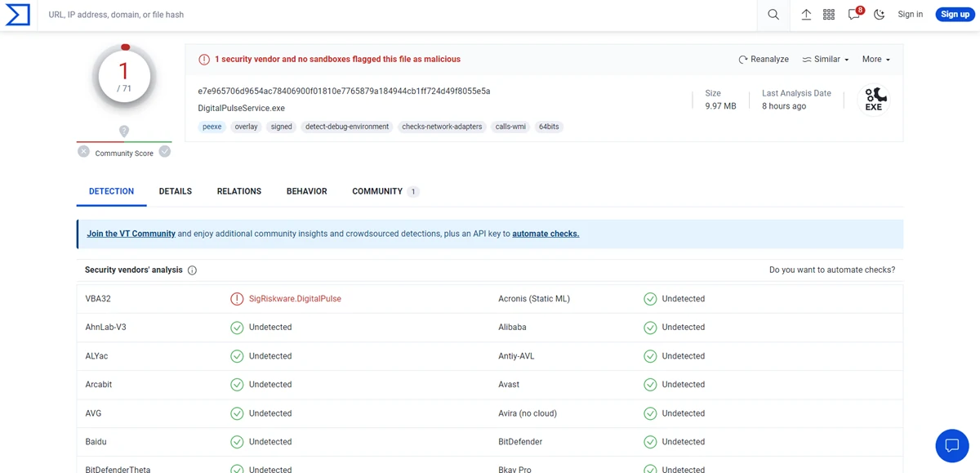
Task: Open Join the VT Community link
Action: [x=131, y=234]
